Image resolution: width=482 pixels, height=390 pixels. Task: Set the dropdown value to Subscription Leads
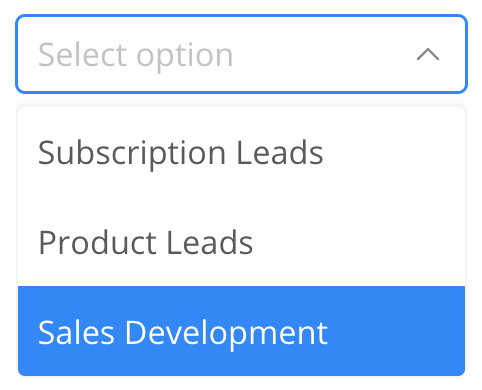(x=241, y=152)
